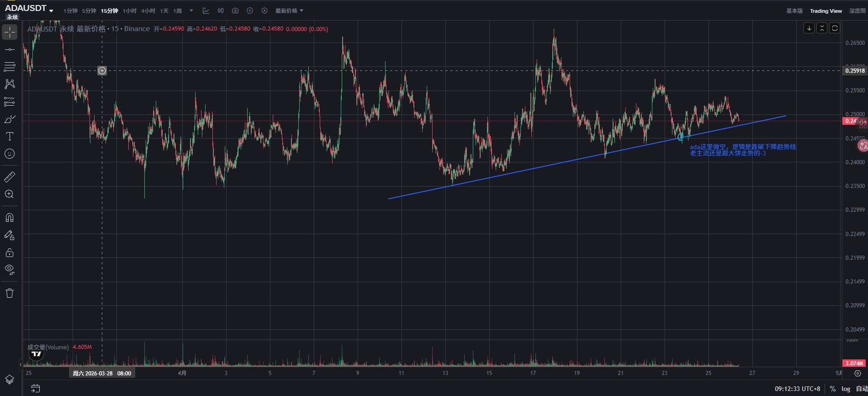Viewport: 868px width, 396px height.
Task: Expand the ADAUSDT symbol dropdown
Action: [51, 11]
